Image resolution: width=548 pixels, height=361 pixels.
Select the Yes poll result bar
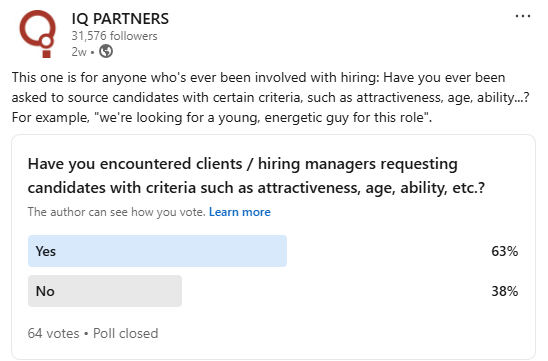(157, 251)
